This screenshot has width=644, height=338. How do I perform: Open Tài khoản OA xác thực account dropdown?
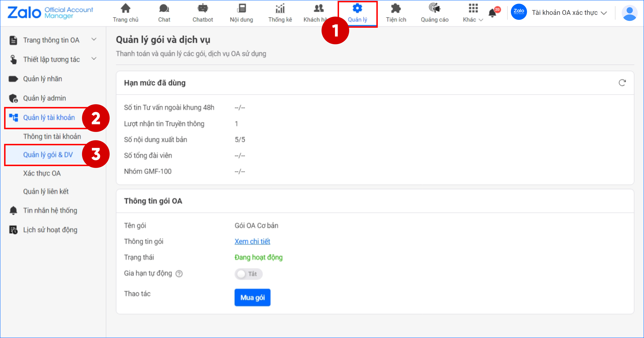[569, 13]
